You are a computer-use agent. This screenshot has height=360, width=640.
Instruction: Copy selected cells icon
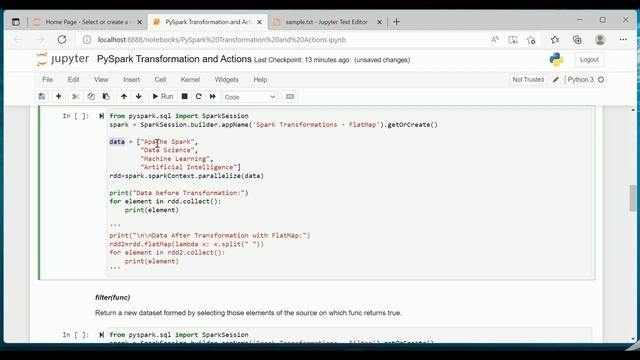coord(91,97)
